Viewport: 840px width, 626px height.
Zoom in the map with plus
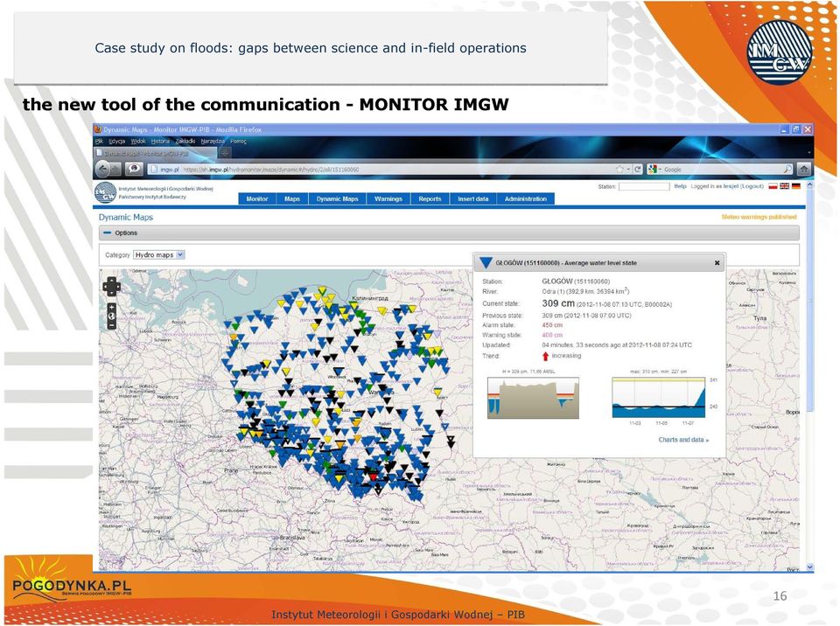point(111,308)
